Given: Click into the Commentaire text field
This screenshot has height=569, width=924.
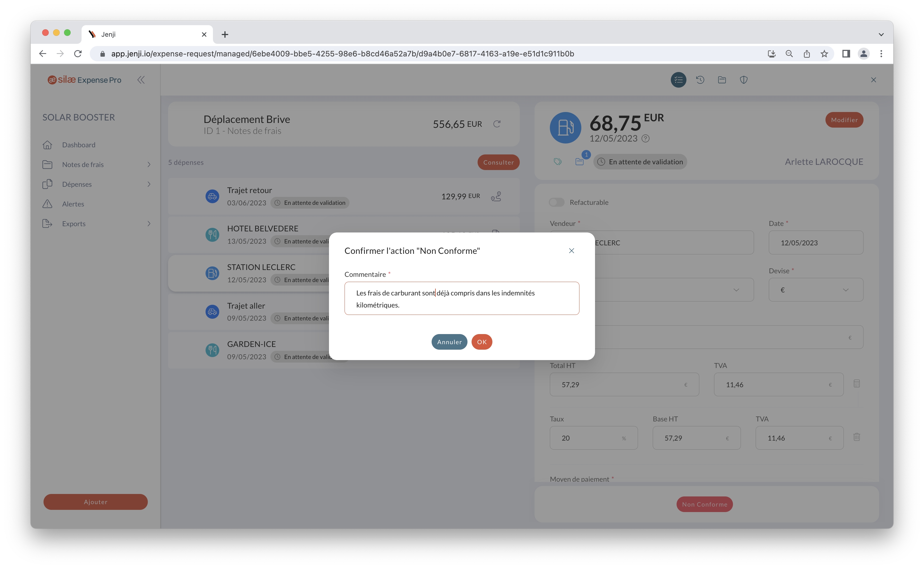Looking at the screenshot, I should [x=462, y=298].
